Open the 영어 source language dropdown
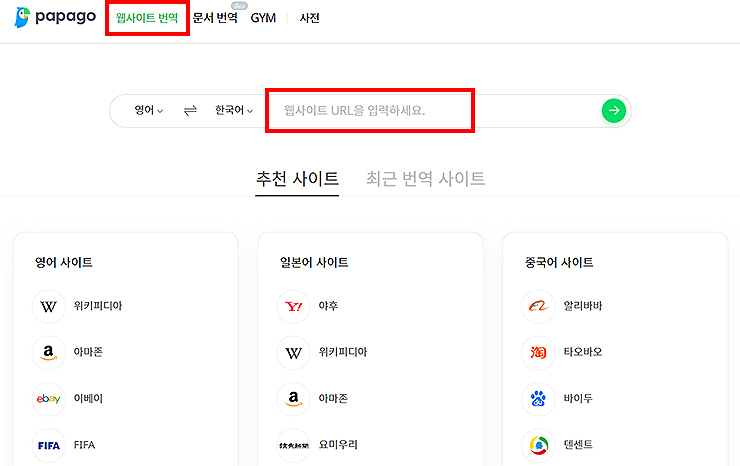This screenshot has height=466, width=740. click(x=149, y=110)
